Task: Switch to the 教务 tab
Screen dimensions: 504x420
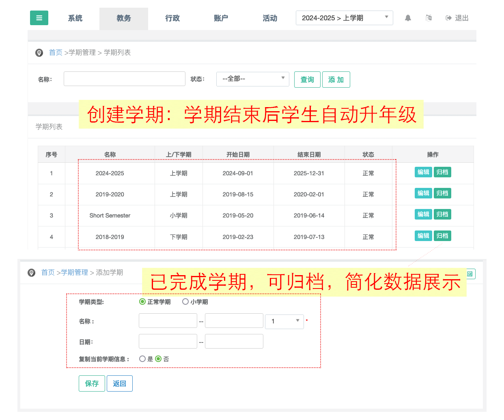Action: pyautogui.click(x=124, y=18)
